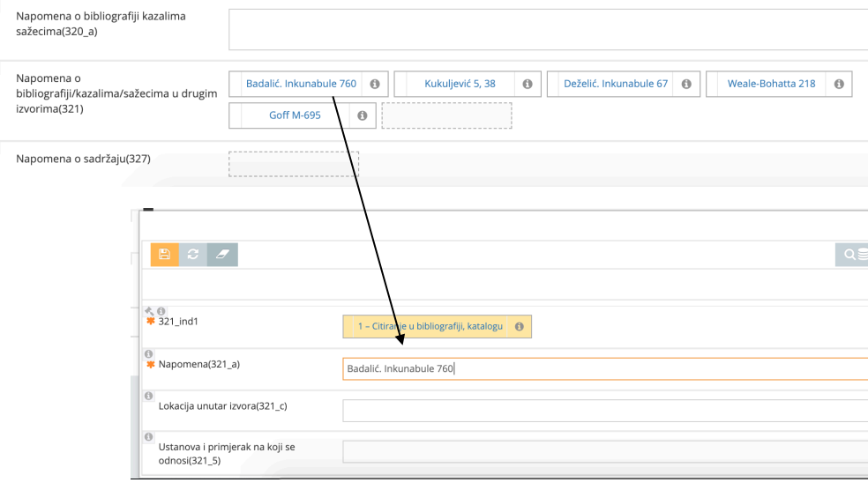Click the '321_ind1' field label

[x=177, y=322]
